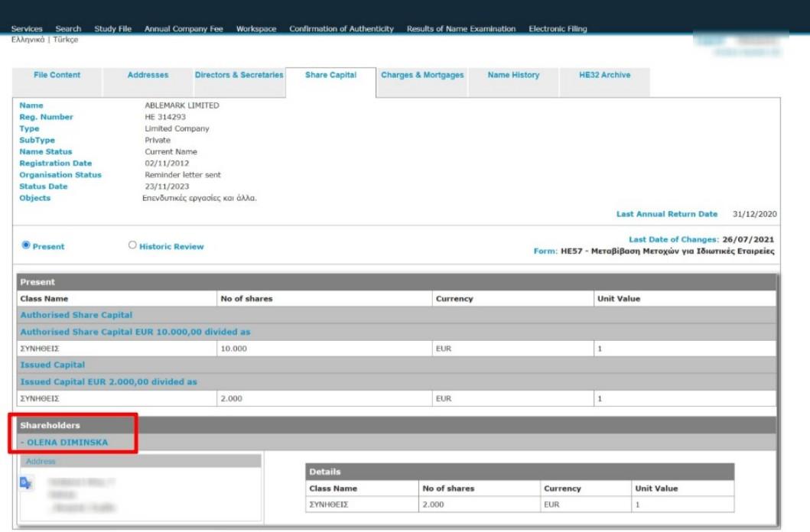Open the Study File menu
The height and width of the screenshot is (532, 810).
pyautogui.click(x=112, y=29)
